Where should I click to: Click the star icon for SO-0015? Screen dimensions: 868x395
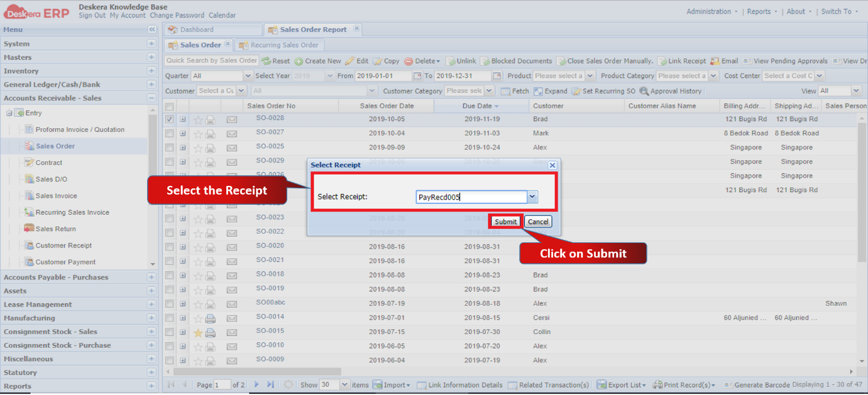(x=198, y=333)
